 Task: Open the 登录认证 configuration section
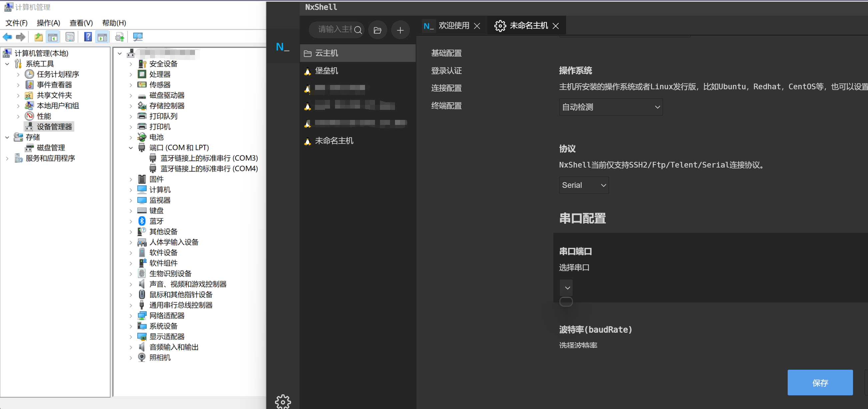tap(446, 71)
